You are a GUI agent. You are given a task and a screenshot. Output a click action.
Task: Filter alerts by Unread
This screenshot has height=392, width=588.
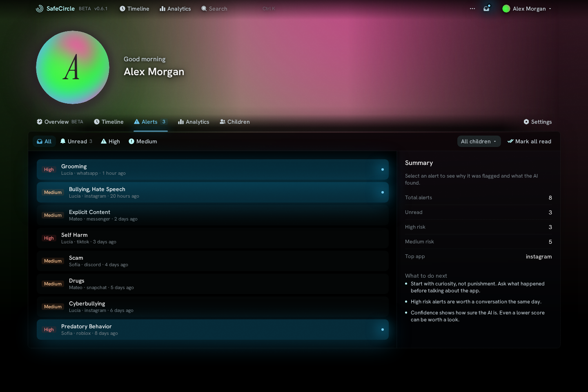(76, 141)
